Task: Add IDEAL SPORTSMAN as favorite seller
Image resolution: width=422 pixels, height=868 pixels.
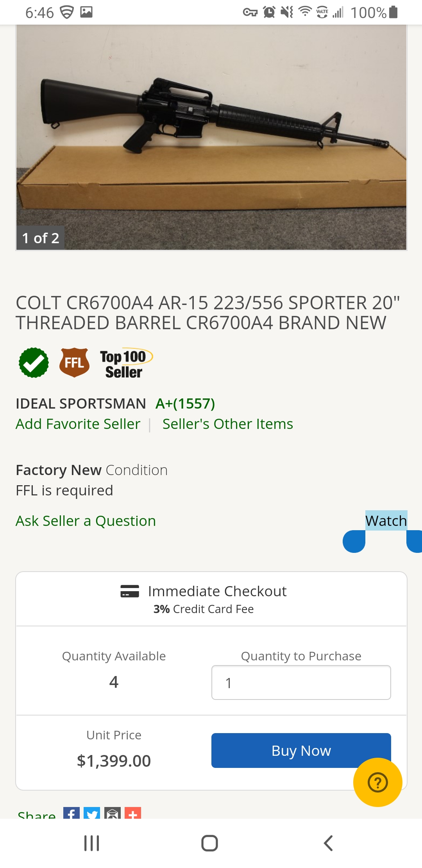Action: click(77, 424)
